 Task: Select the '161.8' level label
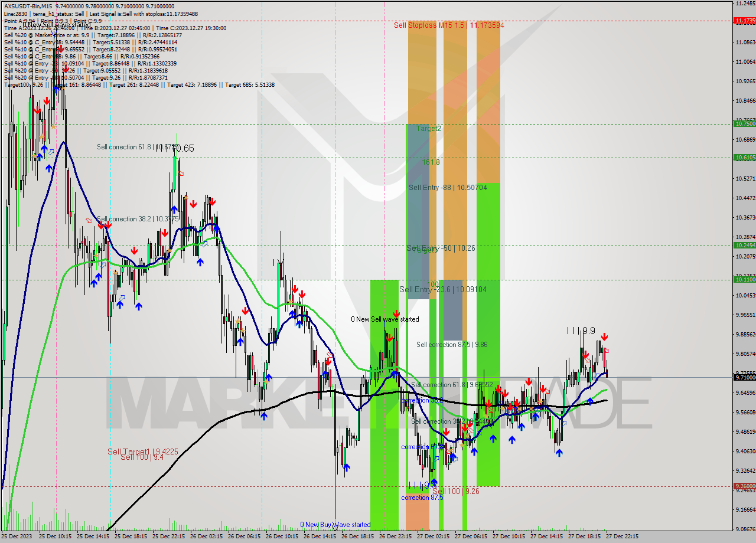[431, 162]
